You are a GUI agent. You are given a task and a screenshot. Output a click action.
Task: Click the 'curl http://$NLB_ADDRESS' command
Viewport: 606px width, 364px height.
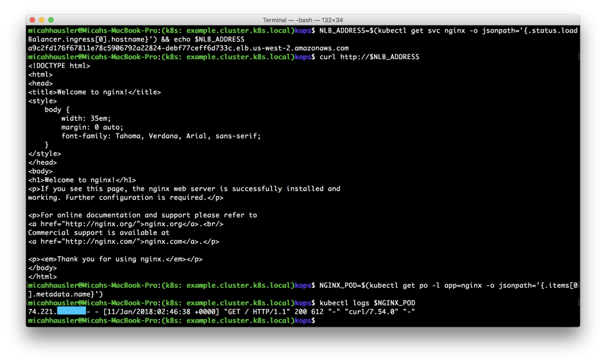(369, 57)
